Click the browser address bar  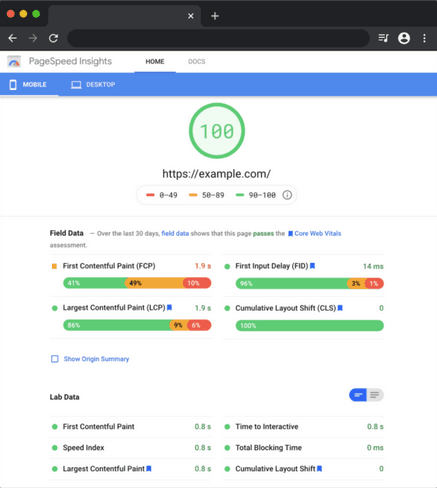coord(218,38)
